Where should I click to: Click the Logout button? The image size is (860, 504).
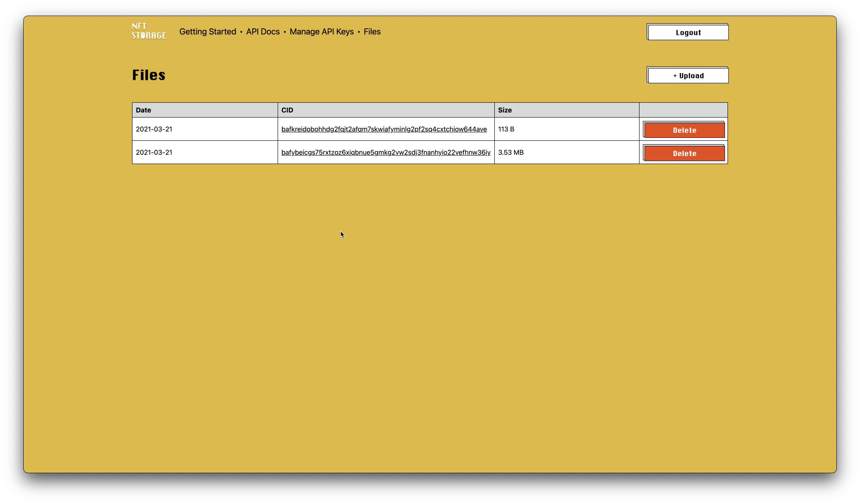point(688,32)
